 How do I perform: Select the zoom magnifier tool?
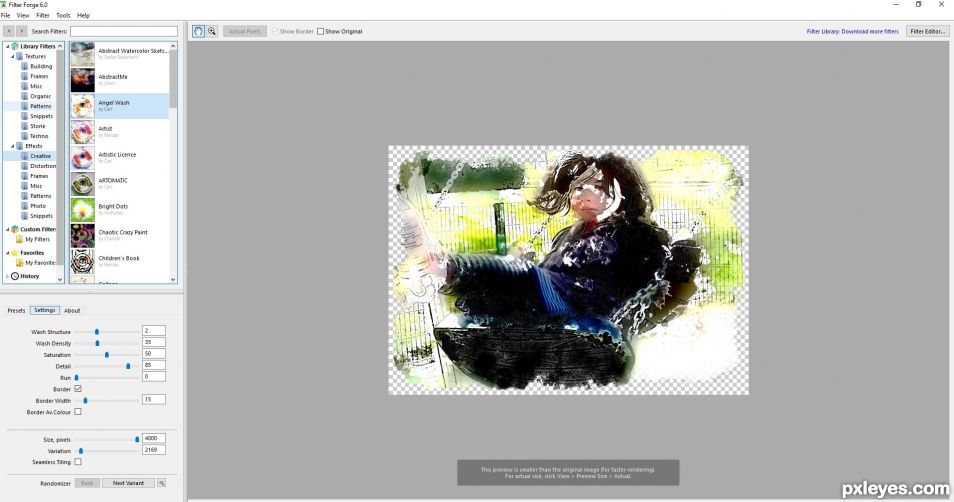pos(212,31)
